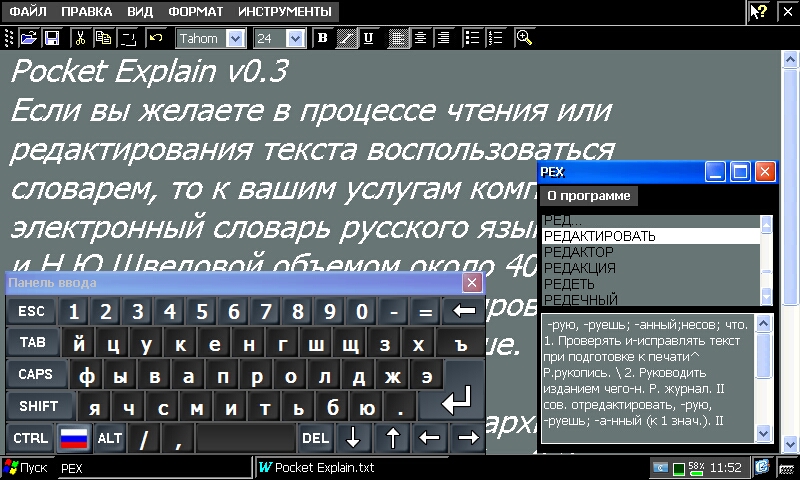Tap the ALT key on input panel
Screen dimensions: 800x480
coord(110,438)
